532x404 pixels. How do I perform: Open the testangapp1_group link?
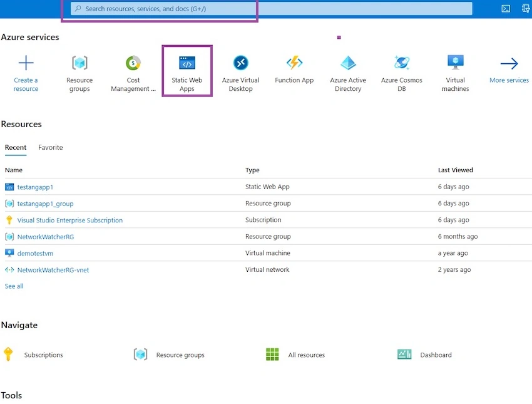point(46,204)
